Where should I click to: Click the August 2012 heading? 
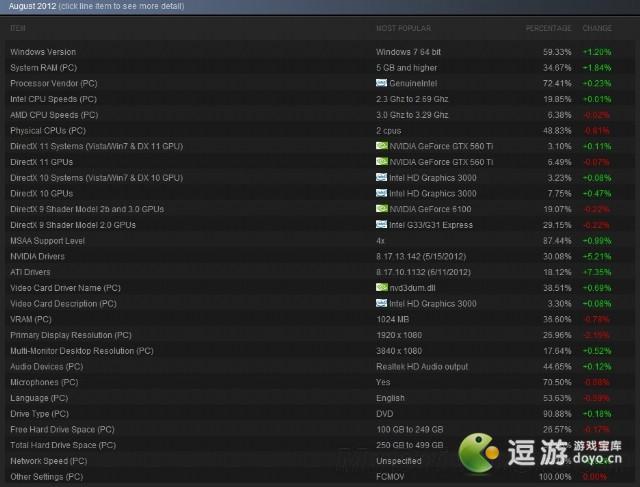[32, 6]
